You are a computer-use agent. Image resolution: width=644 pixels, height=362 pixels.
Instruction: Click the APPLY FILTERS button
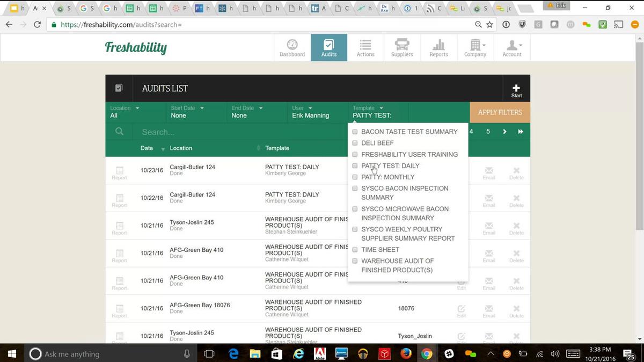[500, 112]
